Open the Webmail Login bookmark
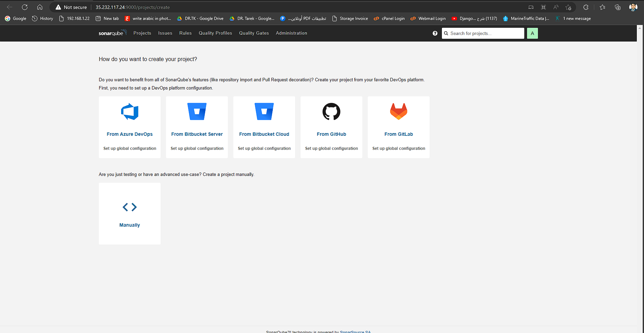 pyautogui.click(x=428, y=19)
